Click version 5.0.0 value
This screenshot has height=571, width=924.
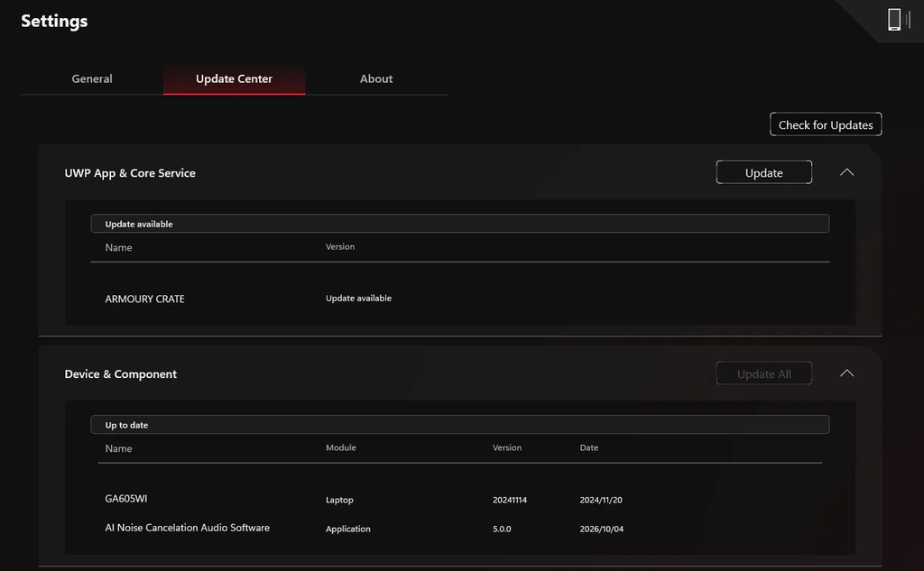coord(502,529)
